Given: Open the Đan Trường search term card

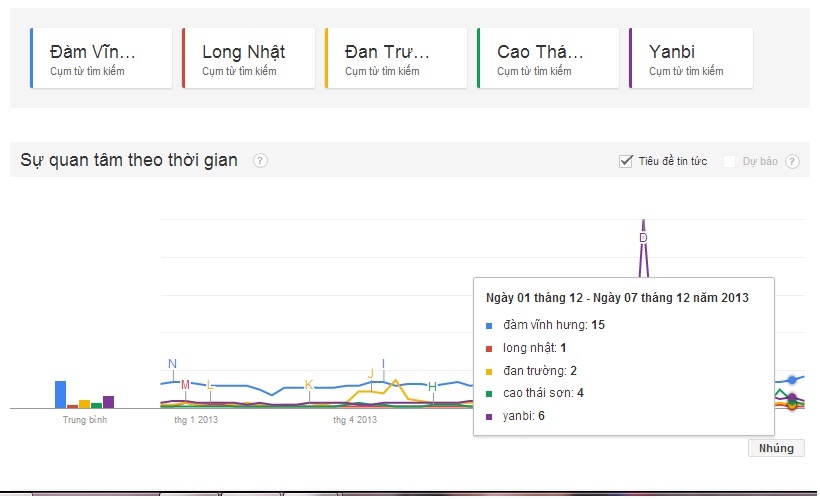Looking at the screenshot, I should 396,58.
